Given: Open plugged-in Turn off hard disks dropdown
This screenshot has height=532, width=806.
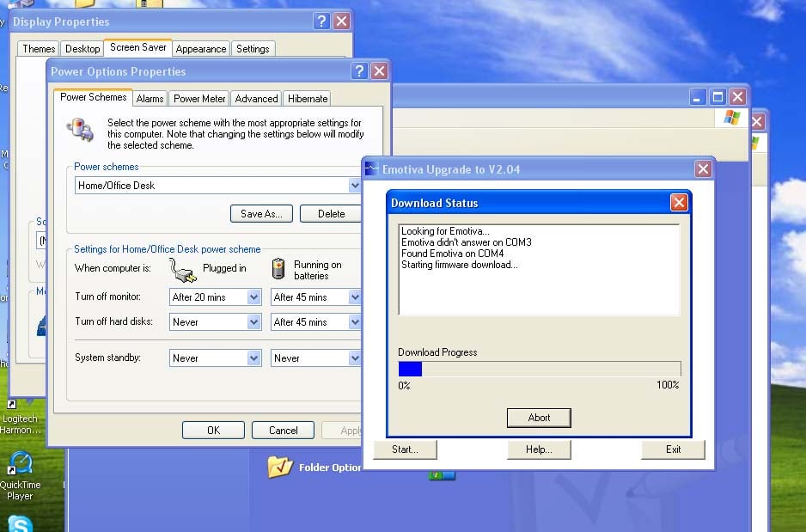Looking at the screenshot, I should click(253, 322).
